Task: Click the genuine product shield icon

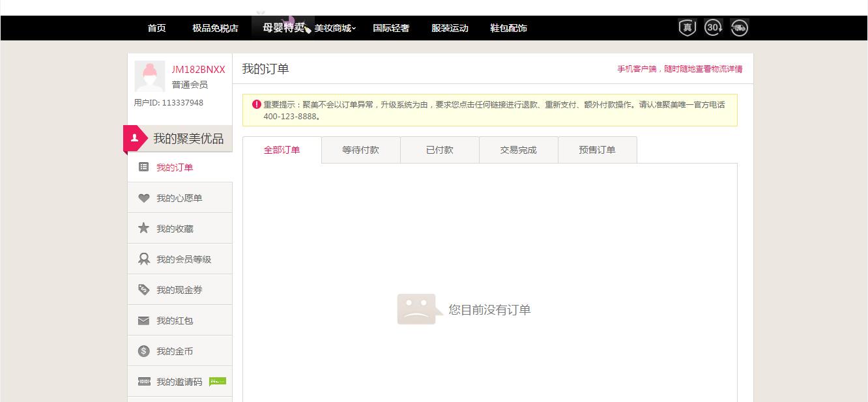Action: point(687,27)
